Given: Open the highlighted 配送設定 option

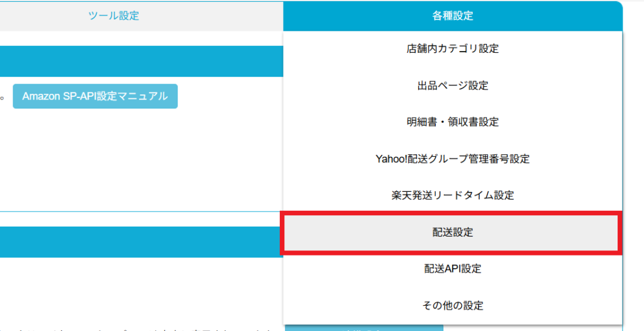Looking at the screenshot, I should point(452,232).
